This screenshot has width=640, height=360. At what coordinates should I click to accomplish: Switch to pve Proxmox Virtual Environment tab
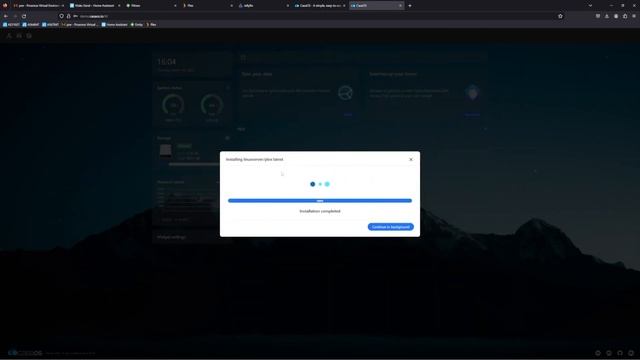click(38, 6)
